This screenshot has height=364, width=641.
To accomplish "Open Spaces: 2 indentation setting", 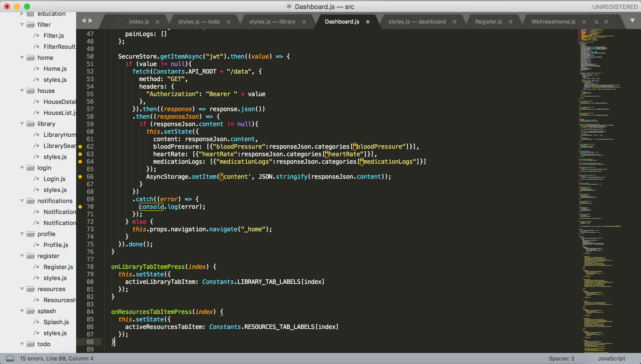I will (x=561, y=358).
